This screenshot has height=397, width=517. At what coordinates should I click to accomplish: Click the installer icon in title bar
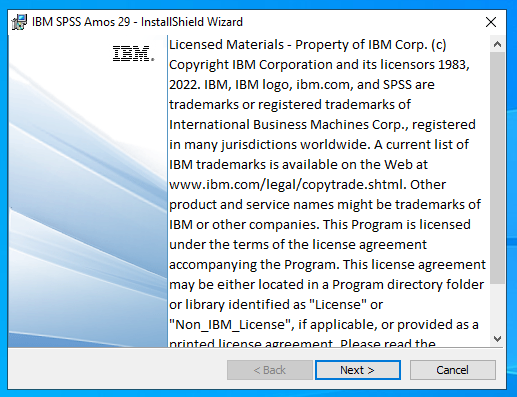pos(19,22)
